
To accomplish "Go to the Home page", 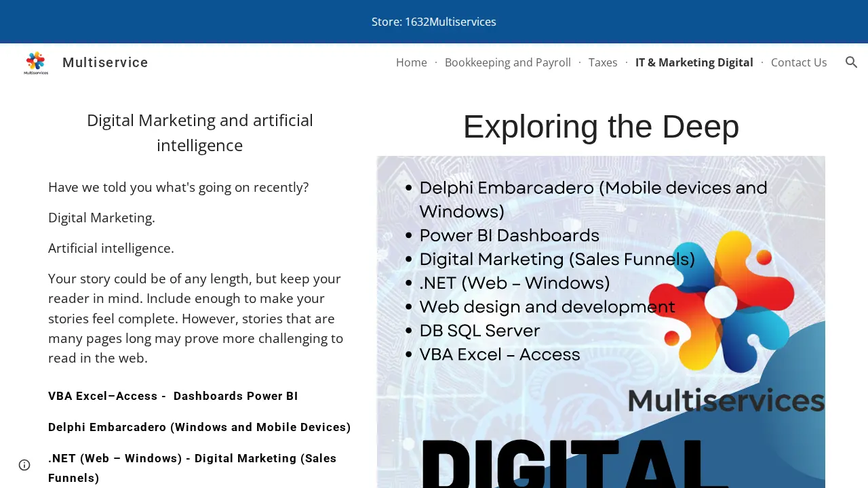I will [412, 62].
